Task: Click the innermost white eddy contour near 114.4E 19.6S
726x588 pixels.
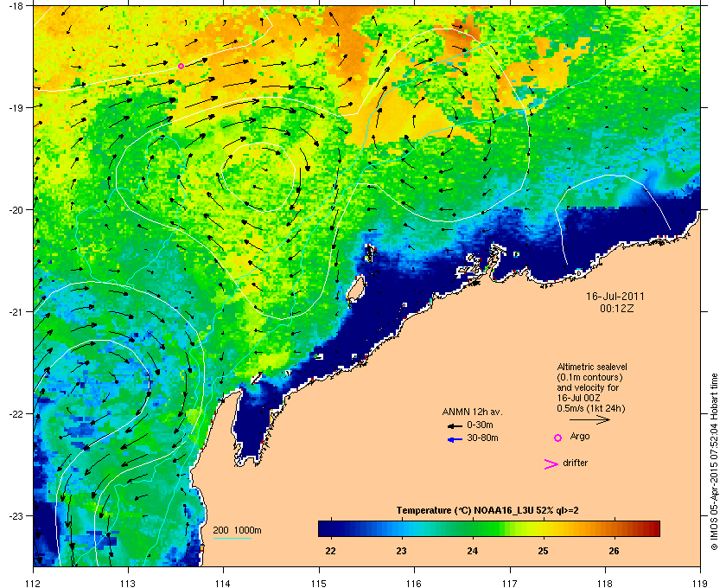Action: coord(258,176)
